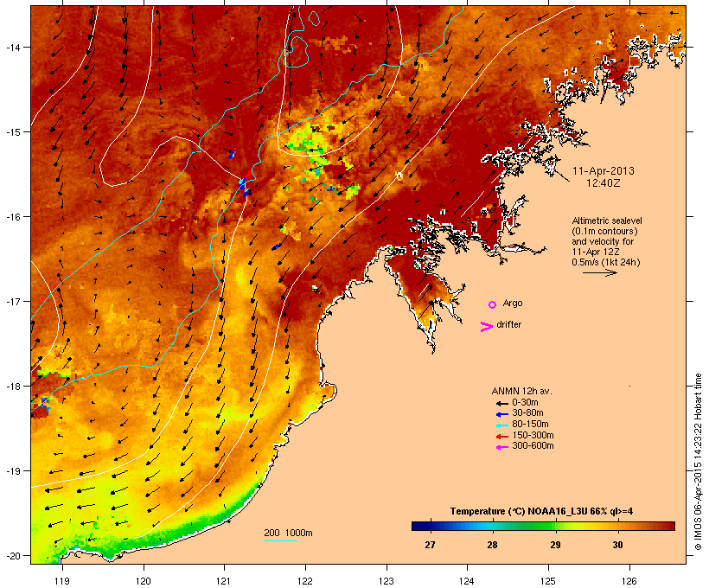The width and height of the screenshot is (709, 588).
Task: Click the '300-600m' depth label
Action: coord(533,446)
